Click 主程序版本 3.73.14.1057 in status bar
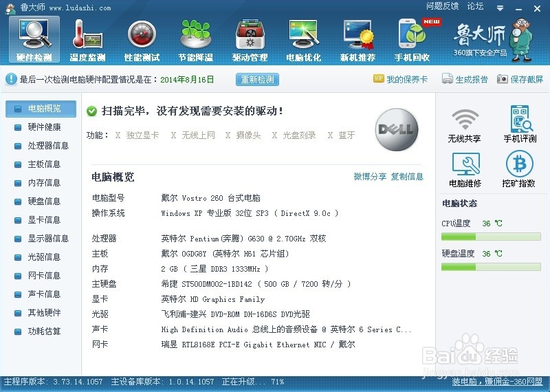This screenshot has width=550, height=392. [x=54, y=382]
